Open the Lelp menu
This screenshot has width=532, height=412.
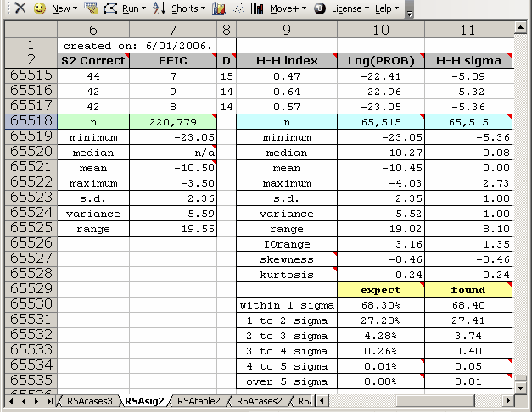[x=387, y=8]
